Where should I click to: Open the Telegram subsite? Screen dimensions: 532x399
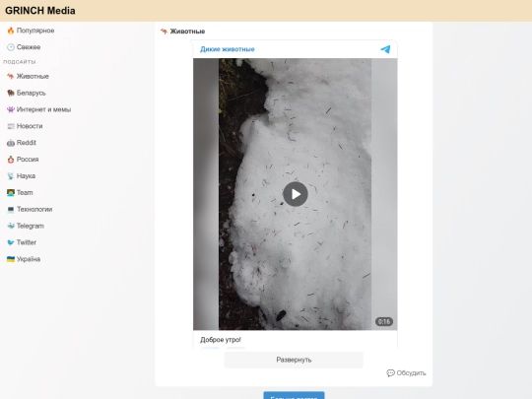(31, 226)
